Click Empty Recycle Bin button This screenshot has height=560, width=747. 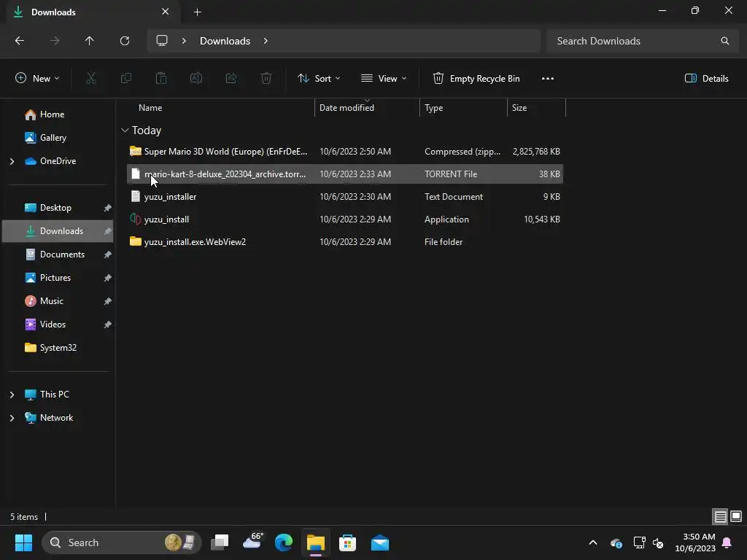point(476,79)
